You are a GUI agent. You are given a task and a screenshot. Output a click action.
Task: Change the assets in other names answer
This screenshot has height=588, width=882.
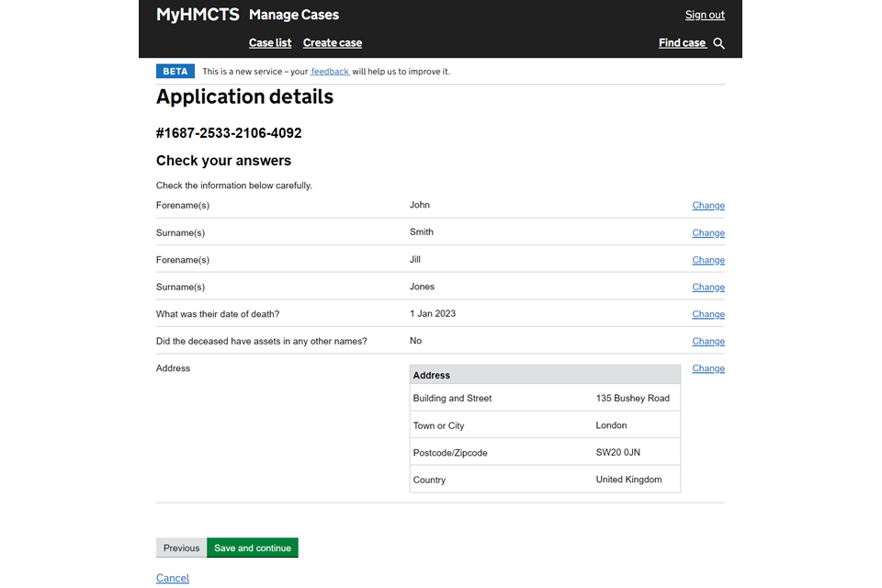pos(708,342)
